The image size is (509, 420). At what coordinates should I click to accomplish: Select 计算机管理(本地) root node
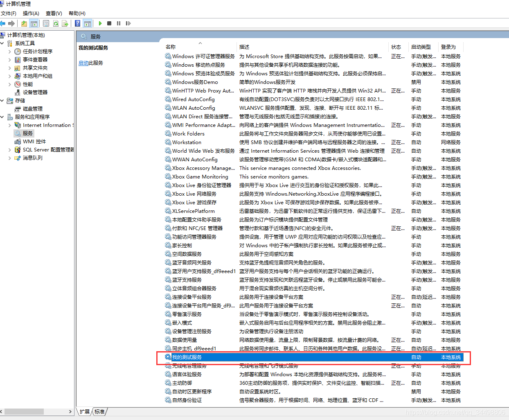[x=26, y=35]
